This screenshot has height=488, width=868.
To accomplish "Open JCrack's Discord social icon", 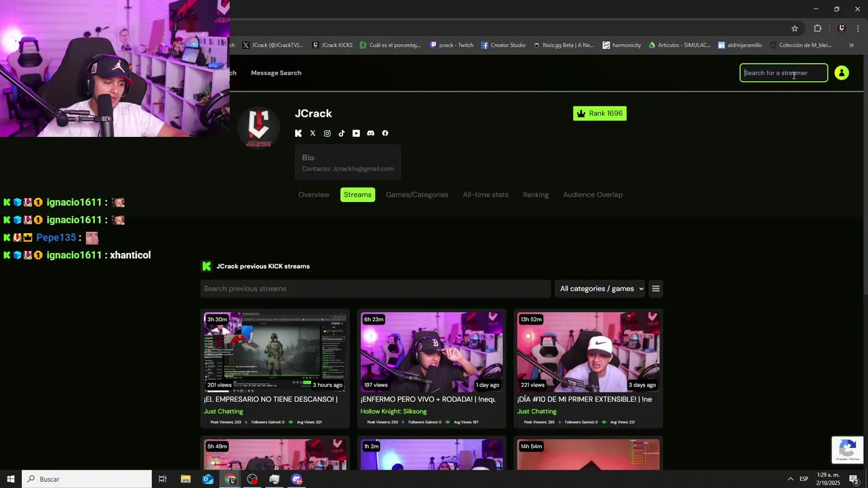I will pyautogui.click(x=370, y=134).
